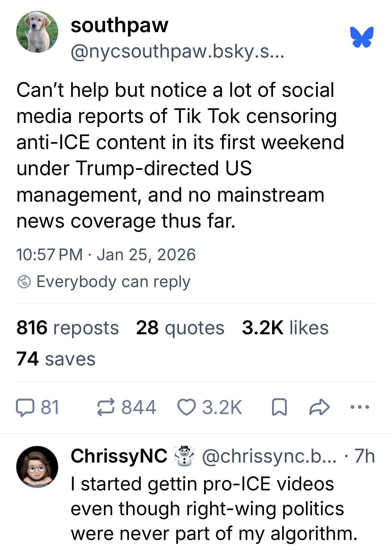
Task: View the 28 quotes list
Action: (x=180, y=328)
